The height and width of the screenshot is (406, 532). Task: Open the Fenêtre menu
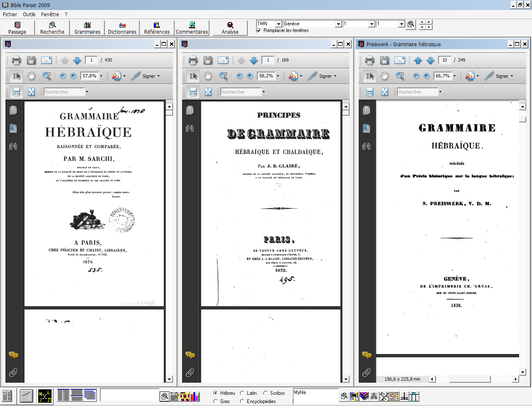pos(50,14)
